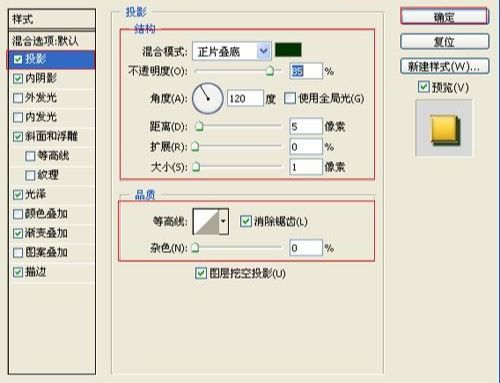Select the 斜面和浮雕 entry label
The height and width of the screenshot is (383, 500).
click(x=52, y=136)
